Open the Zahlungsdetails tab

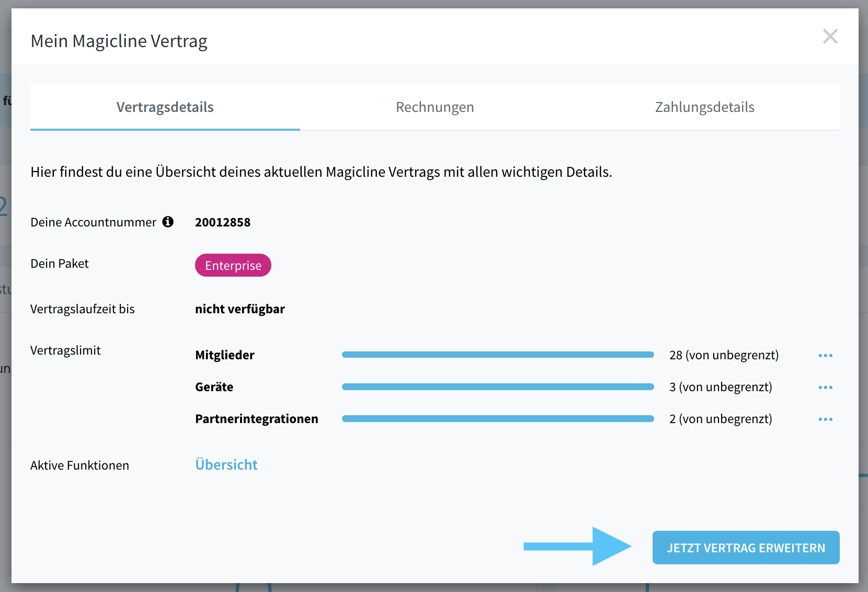(704, 107)
